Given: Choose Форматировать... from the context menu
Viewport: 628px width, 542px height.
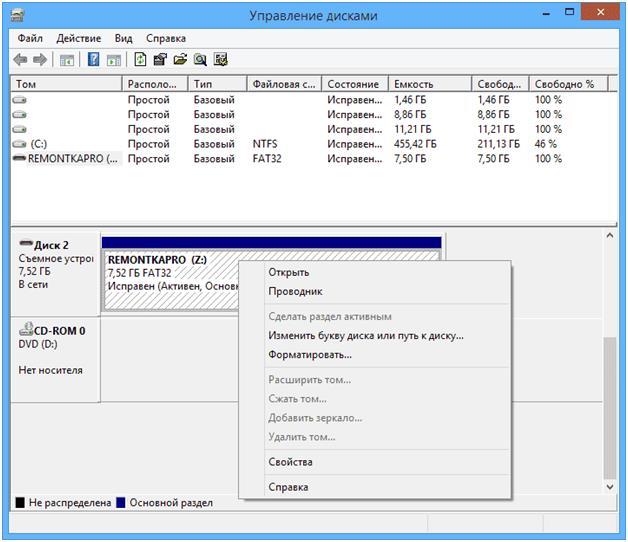Looking at the screenshot, I should click(310, 355).
